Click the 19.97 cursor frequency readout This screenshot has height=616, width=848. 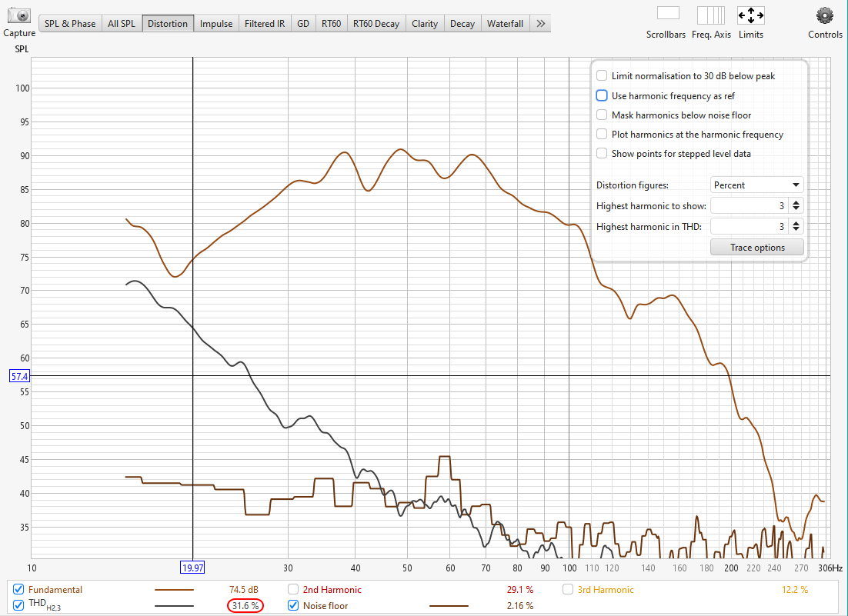pyautogui.click(x=192, y=568)
